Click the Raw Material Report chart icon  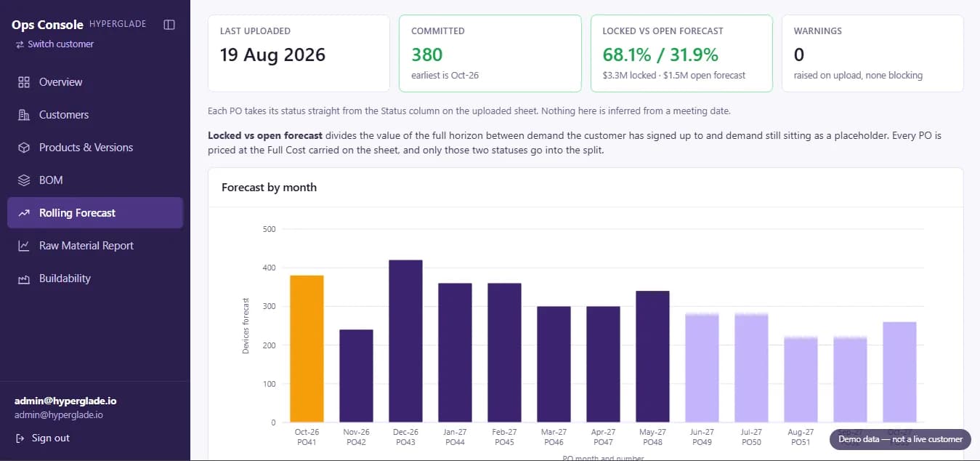pos(24,246)
